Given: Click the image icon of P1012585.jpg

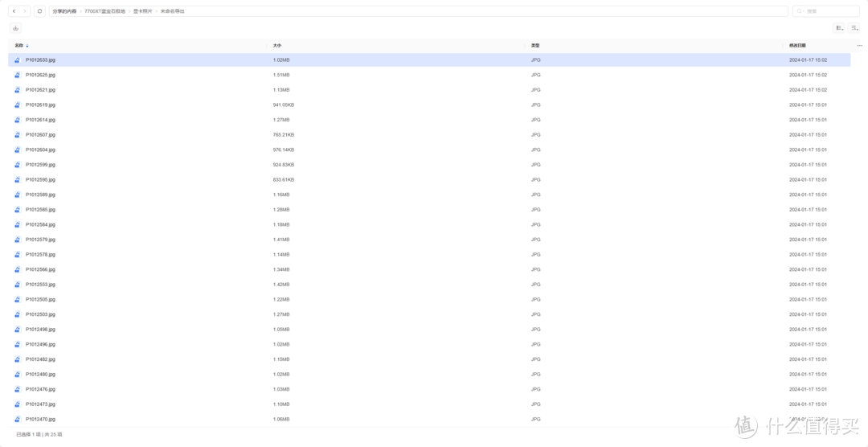Looking at the screenshot, I should pyautogui.click(x=18, y=209).
